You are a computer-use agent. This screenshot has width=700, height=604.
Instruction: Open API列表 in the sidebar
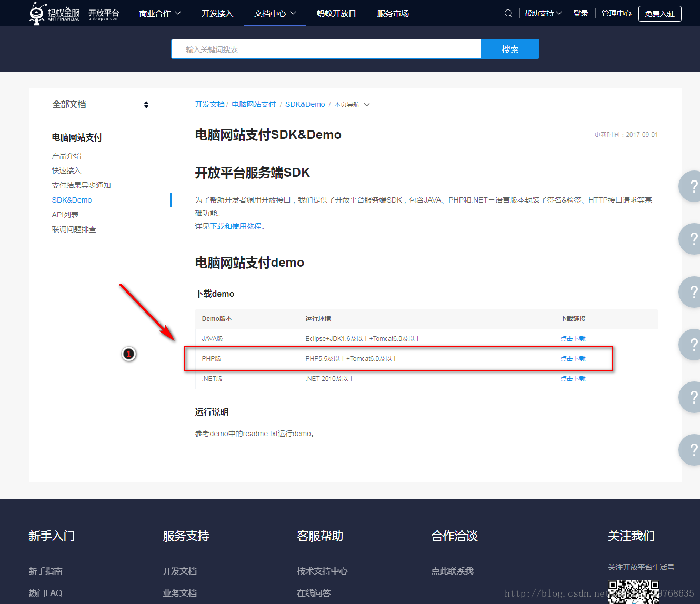click(x=65, y=215)
